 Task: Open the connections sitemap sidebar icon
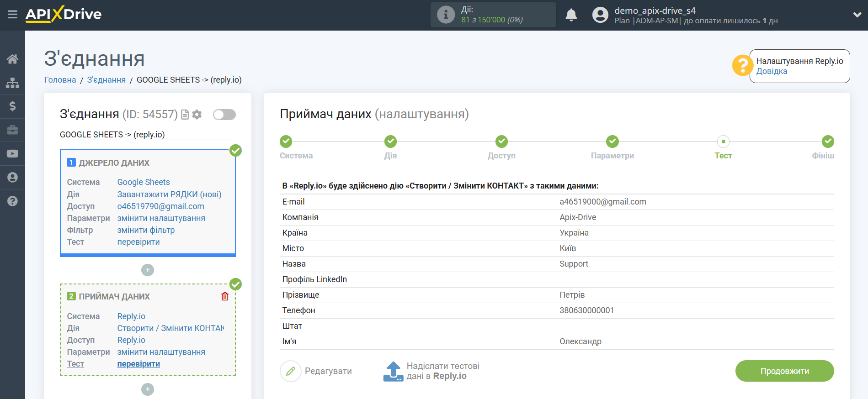click(12, 83)
